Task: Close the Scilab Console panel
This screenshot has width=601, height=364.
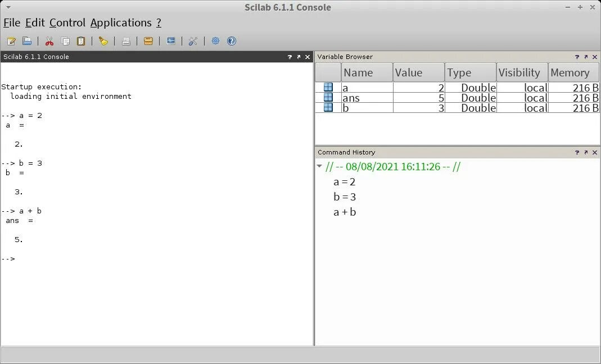Action: point(308,57)
